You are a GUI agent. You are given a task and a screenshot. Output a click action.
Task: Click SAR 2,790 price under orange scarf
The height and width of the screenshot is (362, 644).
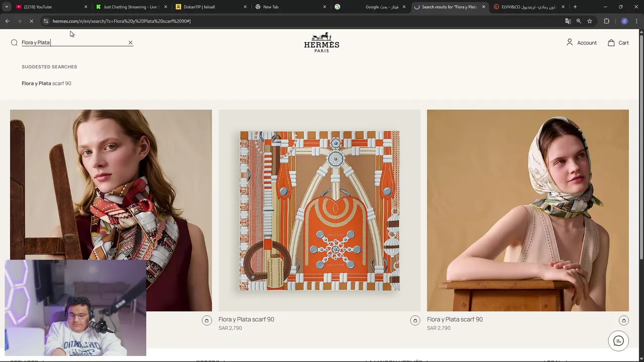point(230,328)
